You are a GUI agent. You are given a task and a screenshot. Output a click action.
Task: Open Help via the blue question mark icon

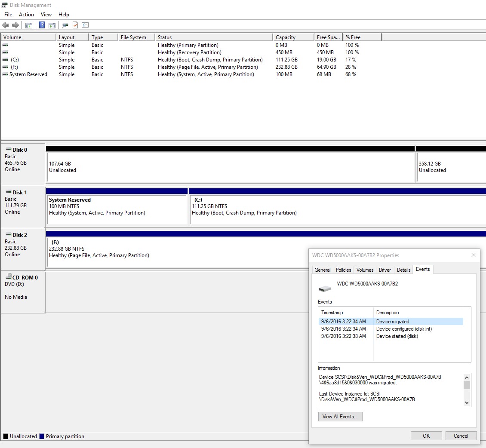41,25
